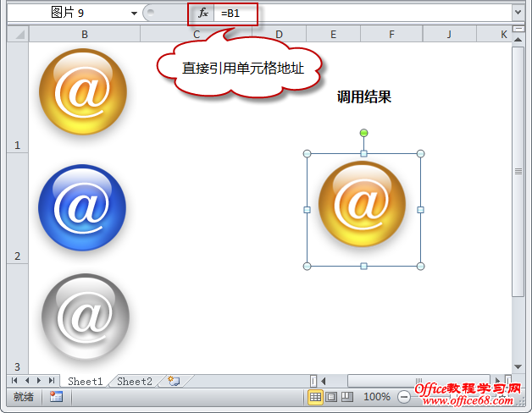Go to first sheet tab navigation arrow
This screenshot has height=413, width=532.
point(14,381)
